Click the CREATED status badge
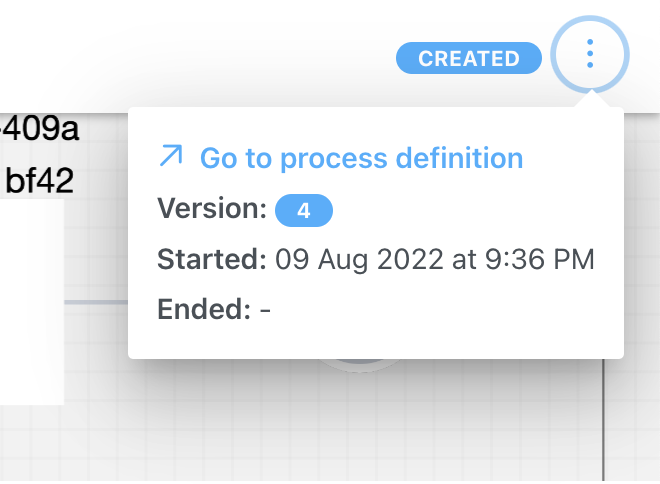 [468, 58]
